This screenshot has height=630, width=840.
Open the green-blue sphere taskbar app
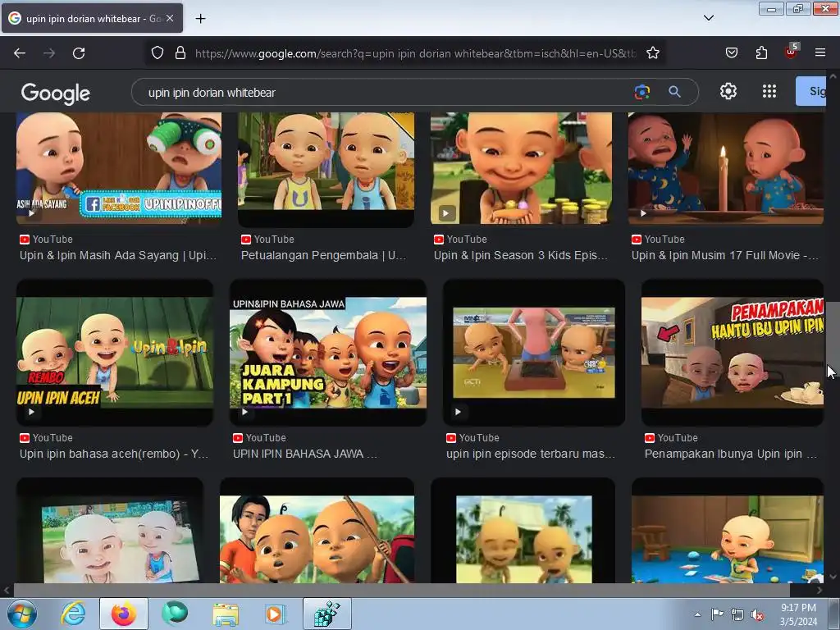[x=175, y=614]
